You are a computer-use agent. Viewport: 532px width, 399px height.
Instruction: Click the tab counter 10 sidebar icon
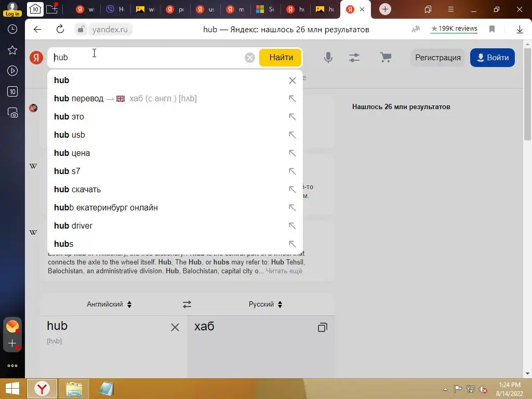point(12,91)
